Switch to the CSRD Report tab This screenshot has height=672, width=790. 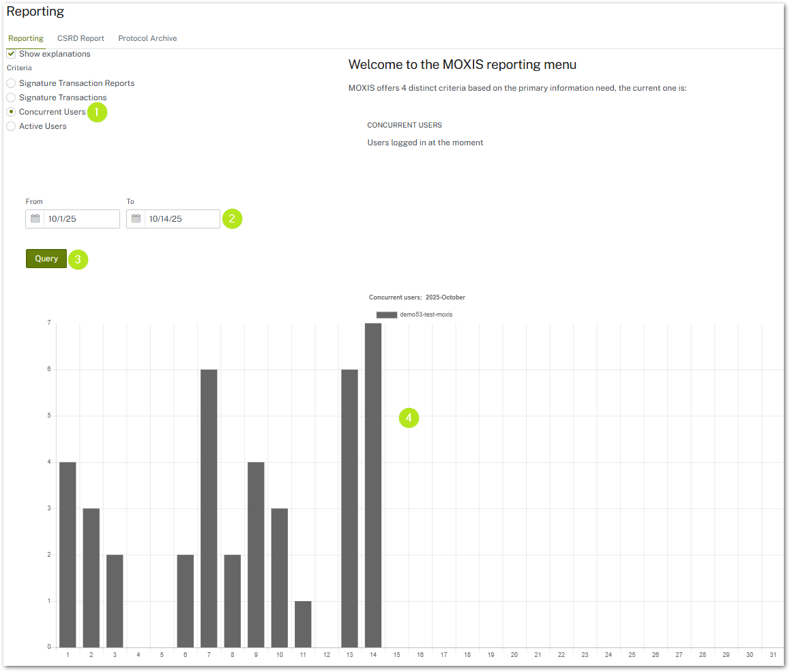[x=81, y=38]
